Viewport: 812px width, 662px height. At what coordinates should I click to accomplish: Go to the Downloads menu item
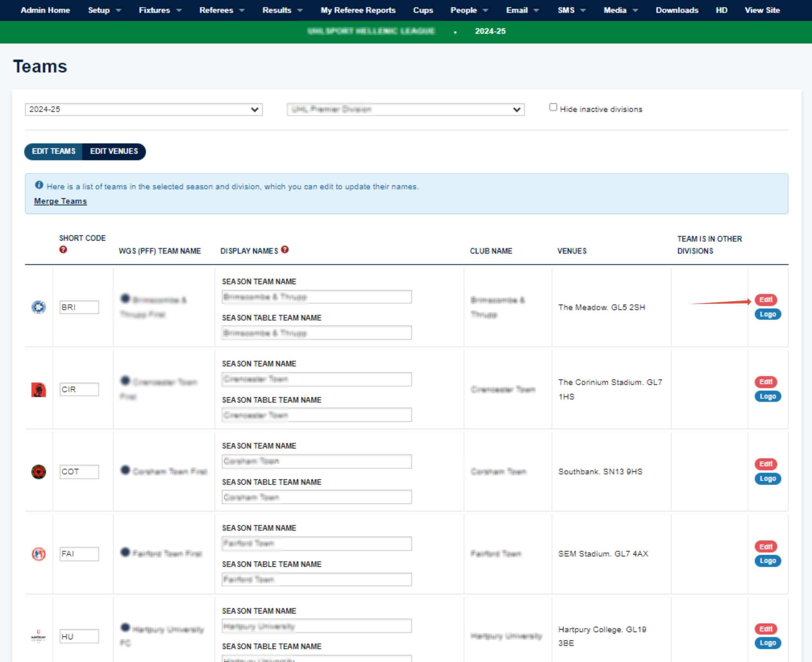click(x=676, y=10)
